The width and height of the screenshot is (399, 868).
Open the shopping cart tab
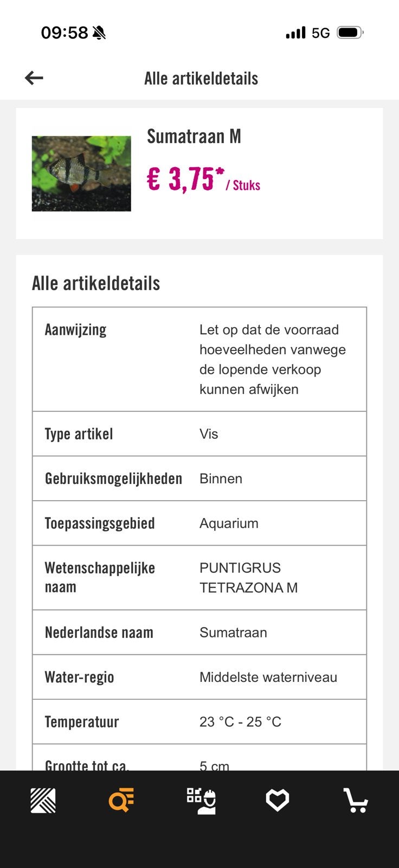pyautogui.click(x=356, y=800)
